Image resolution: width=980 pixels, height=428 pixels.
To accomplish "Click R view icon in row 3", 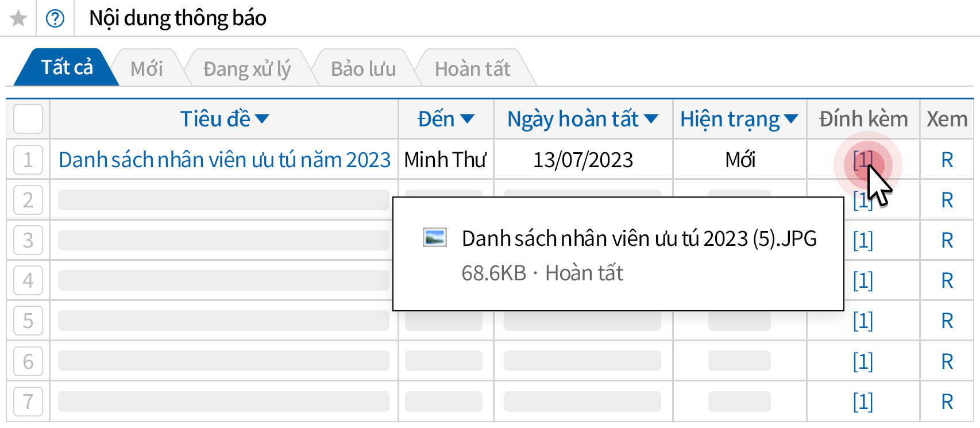I will (947, 240).
